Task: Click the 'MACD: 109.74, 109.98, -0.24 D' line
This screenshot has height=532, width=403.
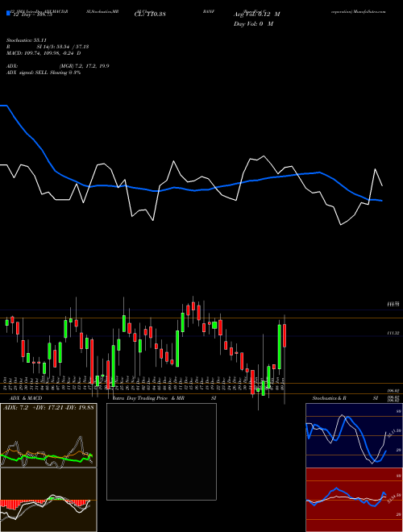Action: click(x=44, y=53)
